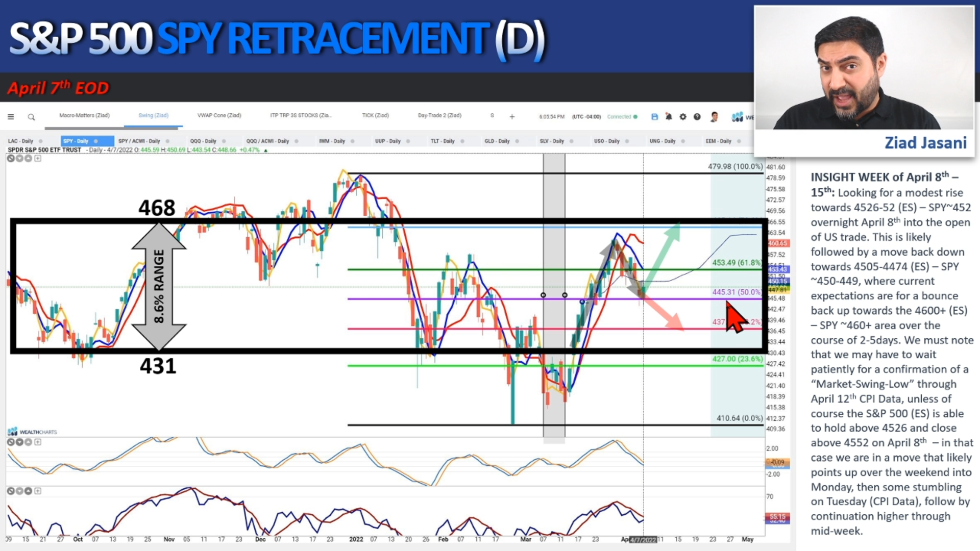The width and height of the screenshot is (980, 551).
Task: Switch to TICK (Ziad) tab
Action: (x=375, y=115)
